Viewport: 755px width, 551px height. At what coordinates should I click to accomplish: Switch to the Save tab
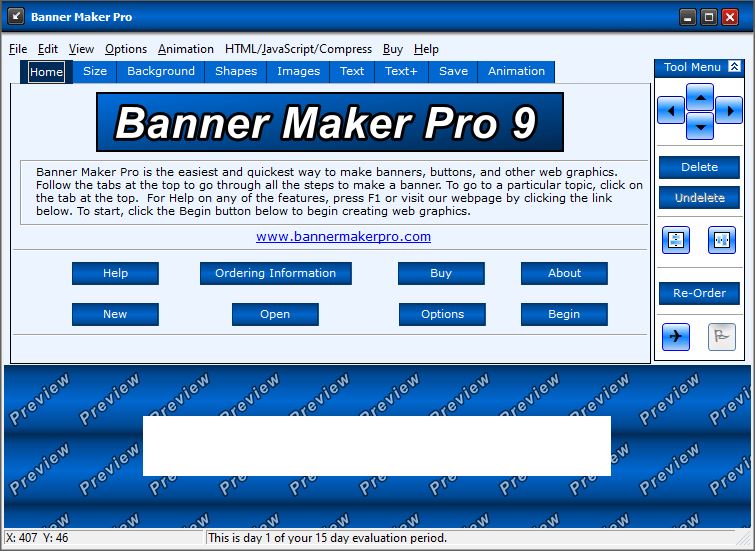[x=453, y=71]
